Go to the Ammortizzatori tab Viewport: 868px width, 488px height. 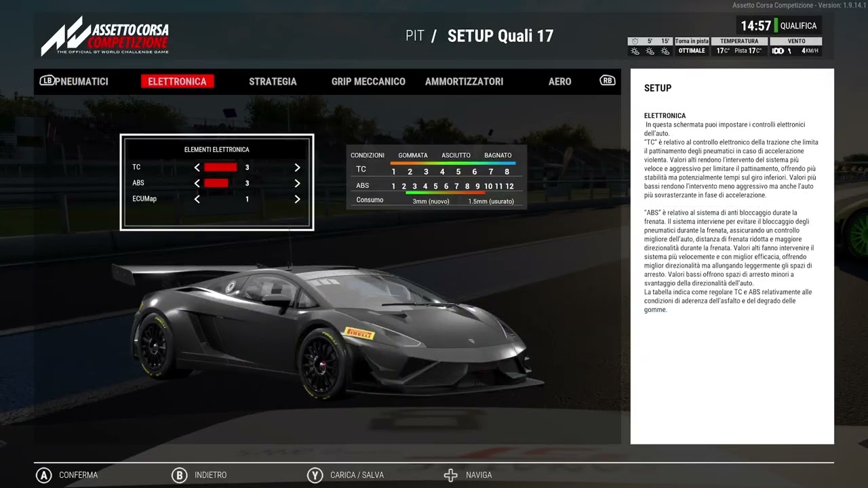(464, 81)
